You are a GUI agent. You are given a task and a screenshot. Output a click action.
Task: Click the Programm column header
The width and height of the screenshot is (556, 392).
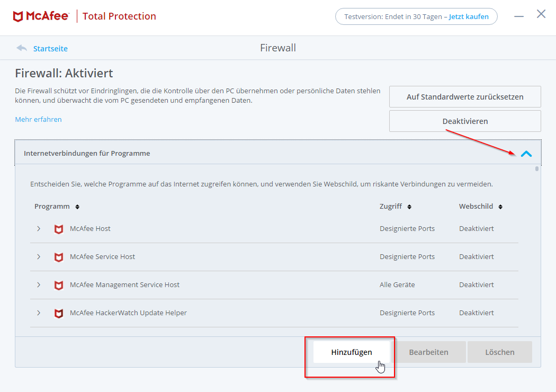(x=52, y=207)
